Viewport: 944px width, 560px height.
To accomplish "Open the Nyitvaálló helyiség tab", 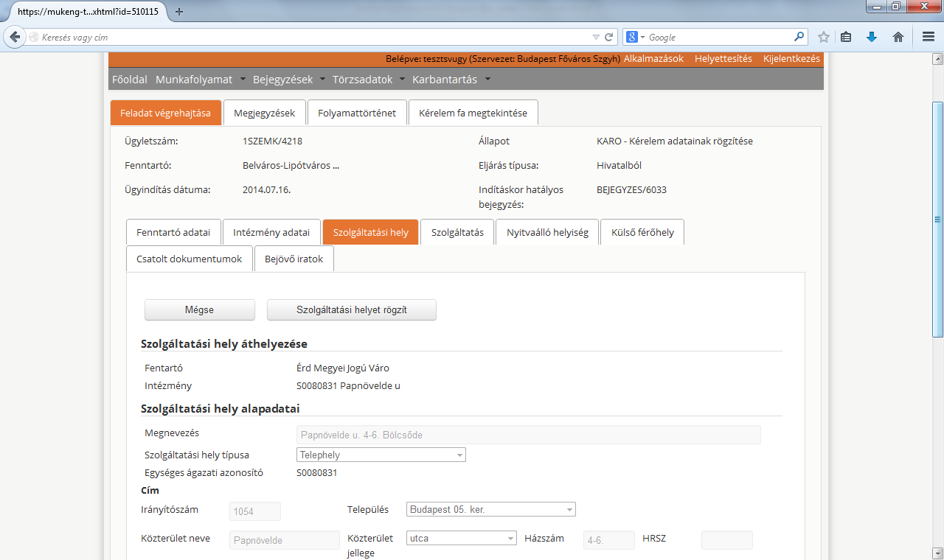I will coord(547,232).
